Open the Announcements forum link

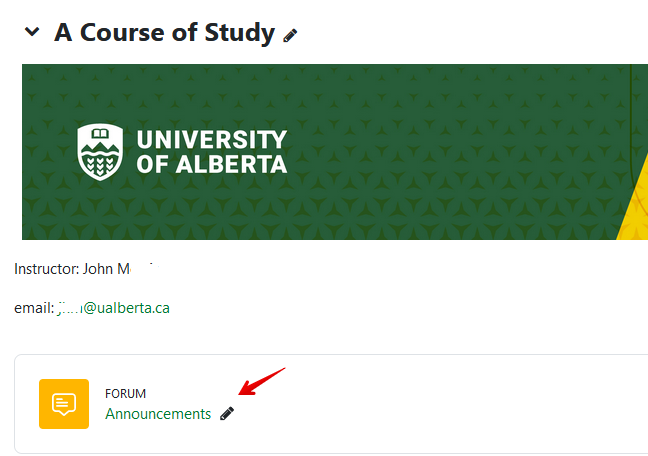pos(158,414)
